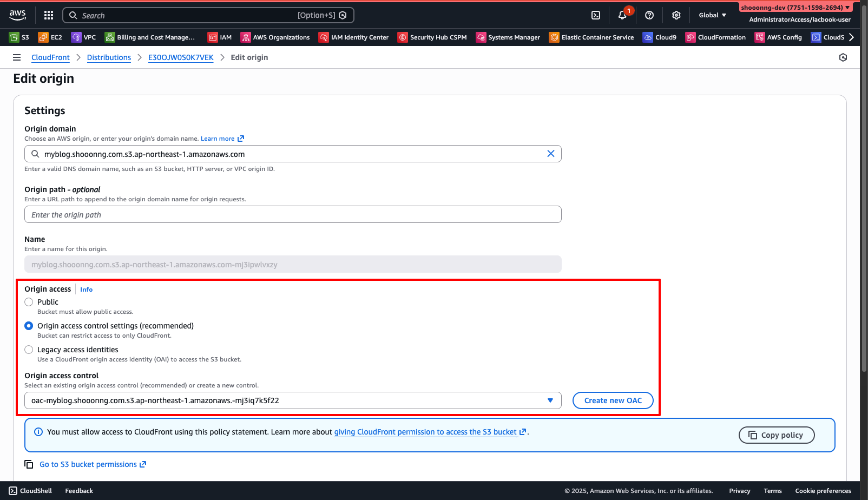Open Feedback in the footer
The image size is (868, 500).
click(x=79, y=491)
